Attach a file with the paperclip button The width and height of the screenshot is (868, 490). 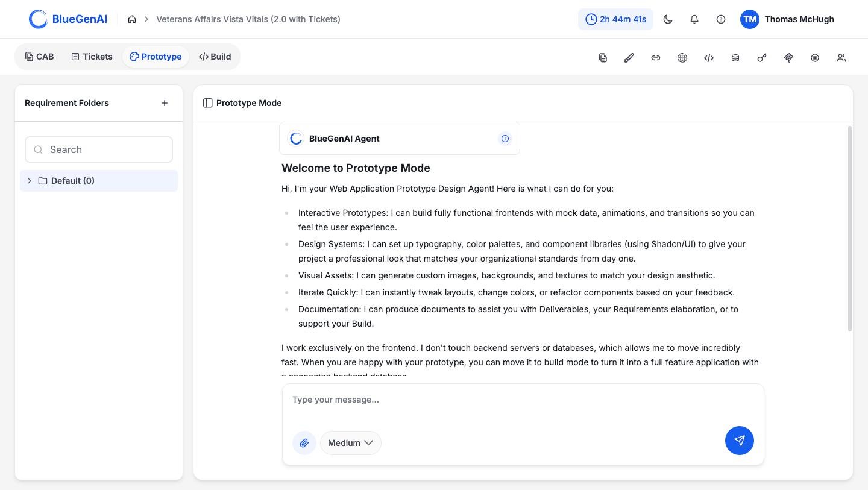304,443
